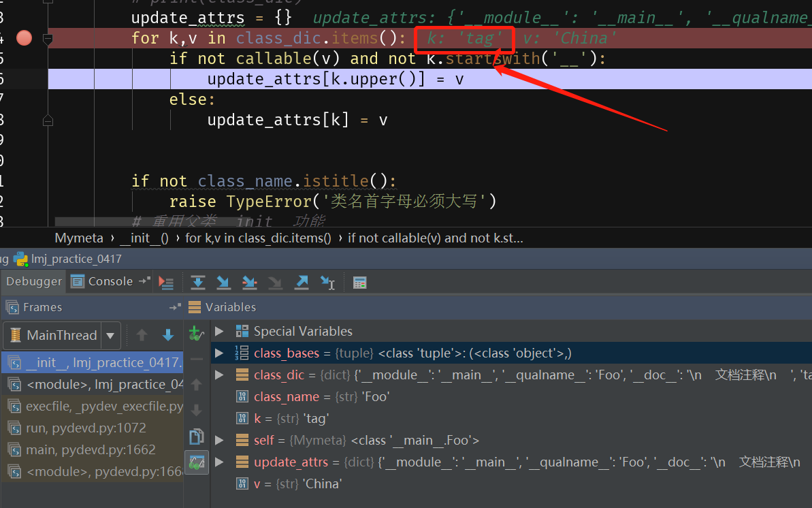Viewport: 812px width, 508px height.
Task: Toggle the red breakpoint on the for line
Action: tap(24, 38)
